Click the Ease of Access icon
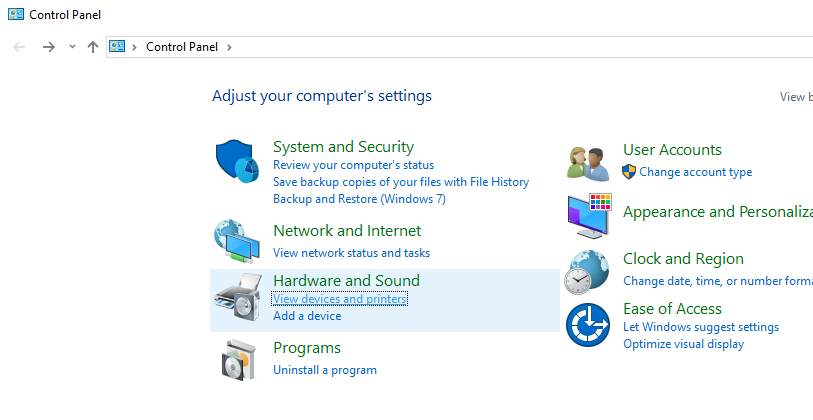813x420 pixels. (x=587, y=325)
